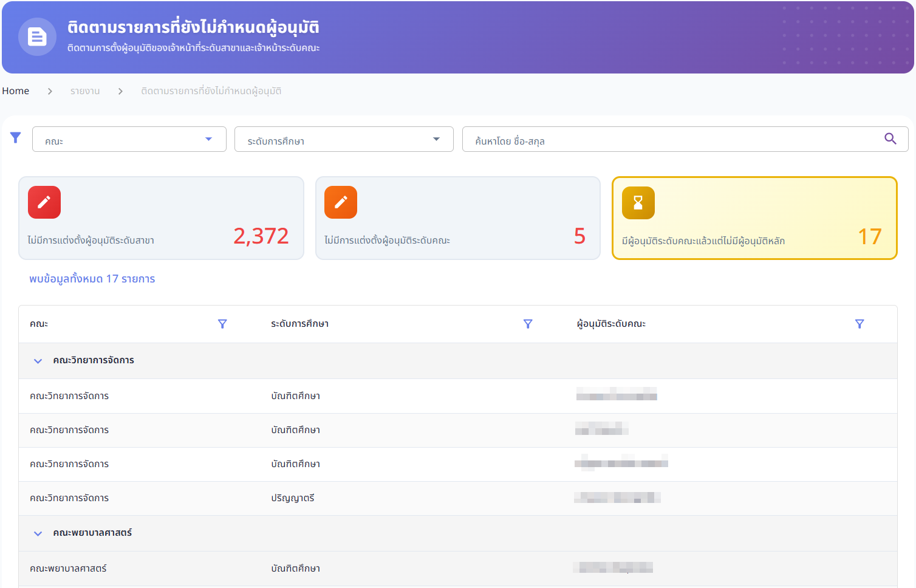Click the document icon in the header banner
This screenshot has height=588, width=916.
[x=37, y=37]
